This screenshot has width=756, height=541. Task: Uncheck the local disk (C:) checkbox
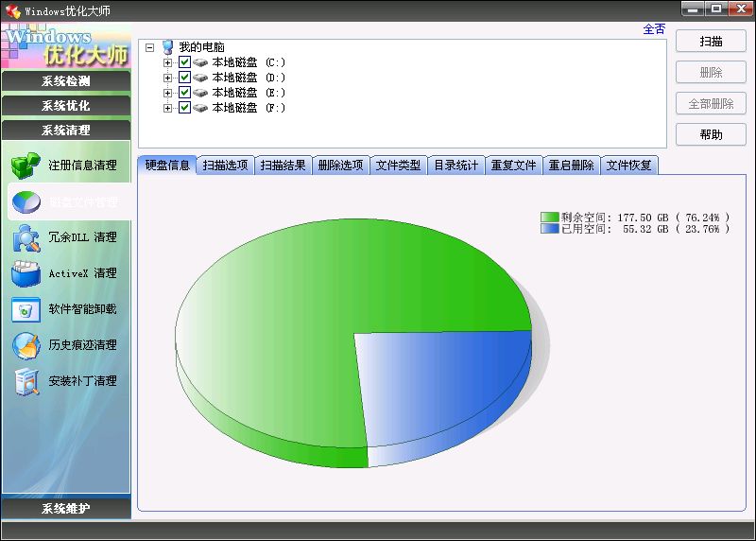point(184,62)
